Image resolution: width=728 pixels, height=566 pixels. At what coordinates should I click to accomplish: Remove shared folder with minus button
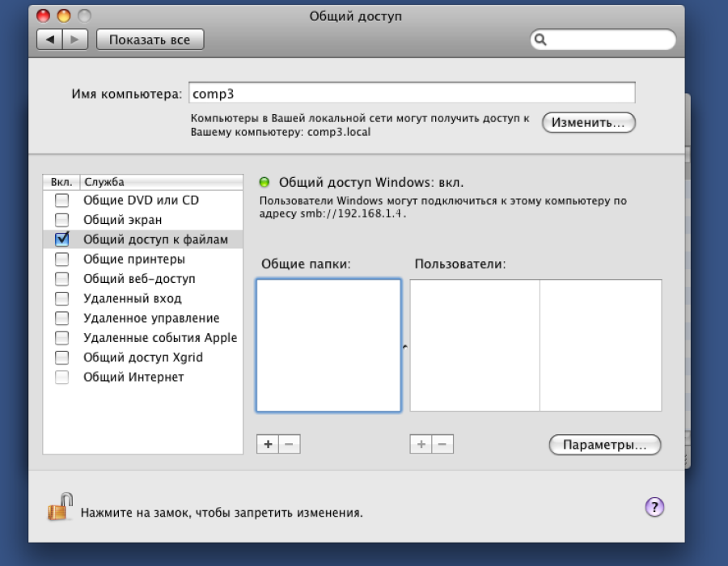pyautogui.click(x=290, y=444)
